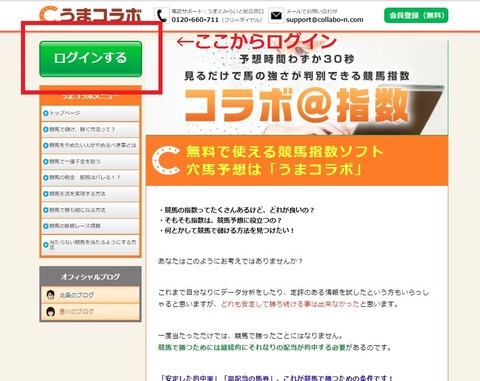Click 見るだけで馬の強さが判別できる競馬指数 banner line

[297, 76]
